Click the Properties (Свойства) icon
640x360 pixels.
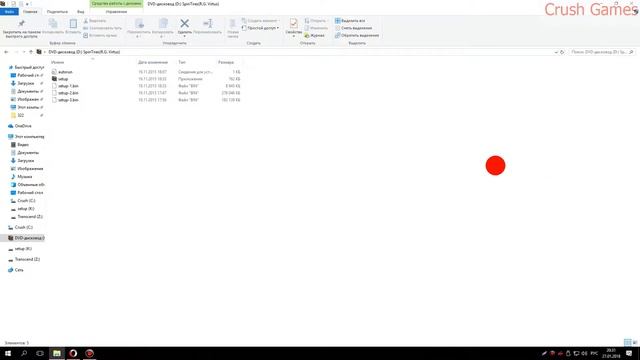pos(293,23)
